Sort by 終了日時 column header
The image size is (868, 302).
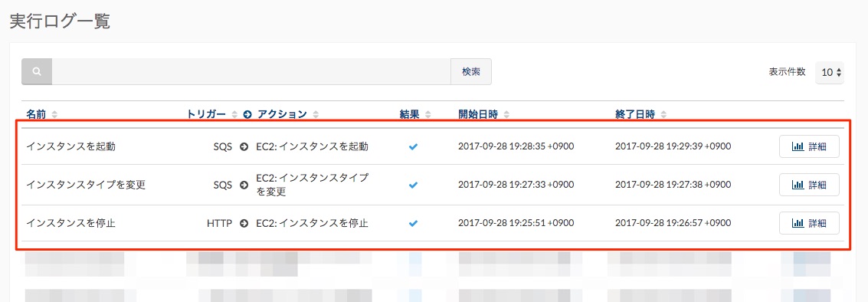click(640, 115)
